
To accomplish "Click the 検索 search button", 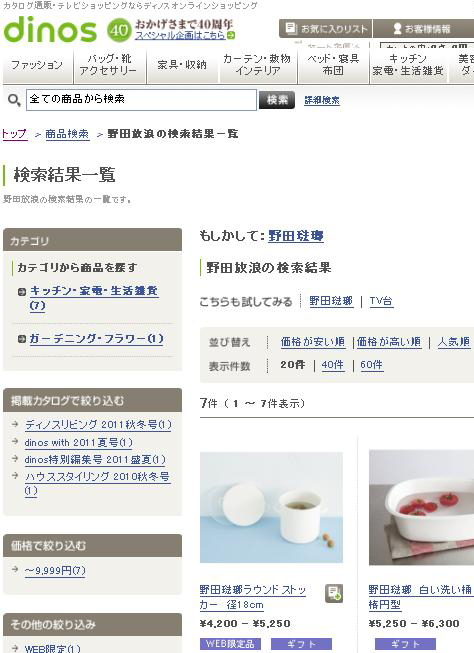I will coord(277,100).
